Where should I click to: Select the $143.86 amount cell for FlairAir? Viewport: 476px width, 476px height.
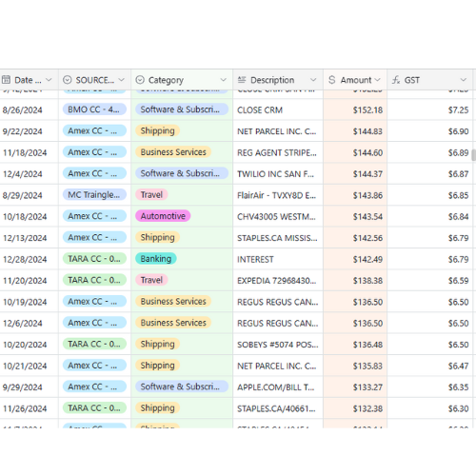pos(355,195)
